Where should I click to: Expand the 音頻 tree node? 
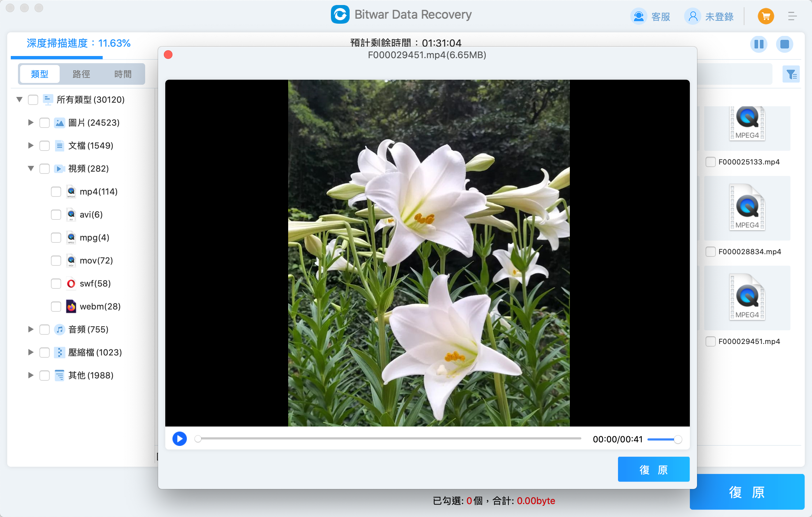click(x=31, y=329)
